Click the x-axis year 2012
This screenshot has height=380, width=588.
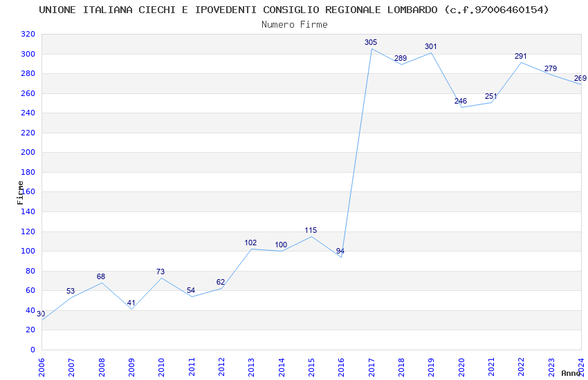point(221,368)
